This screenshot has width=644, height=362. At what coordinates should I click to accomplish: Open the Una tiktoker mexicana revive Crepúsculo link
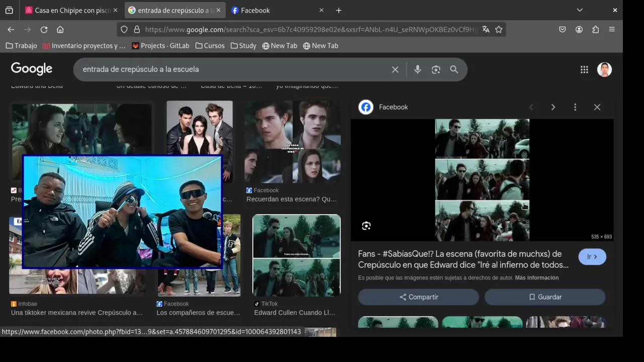(77, 313)
